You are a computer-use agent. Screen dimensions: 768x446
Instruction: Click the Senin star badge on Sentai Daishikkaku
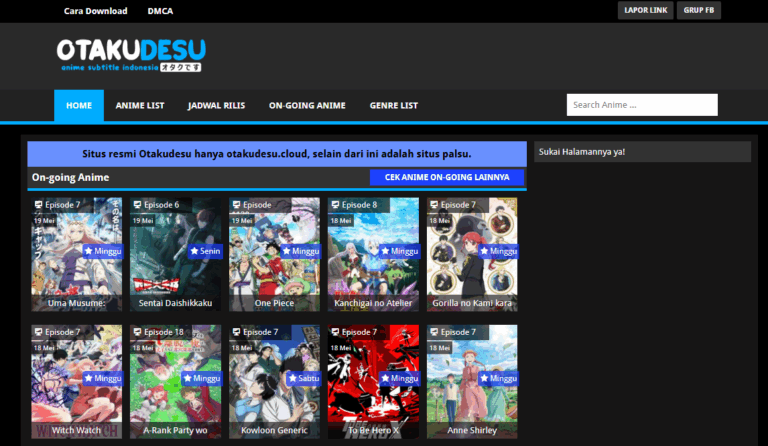[x=205, y=251]
